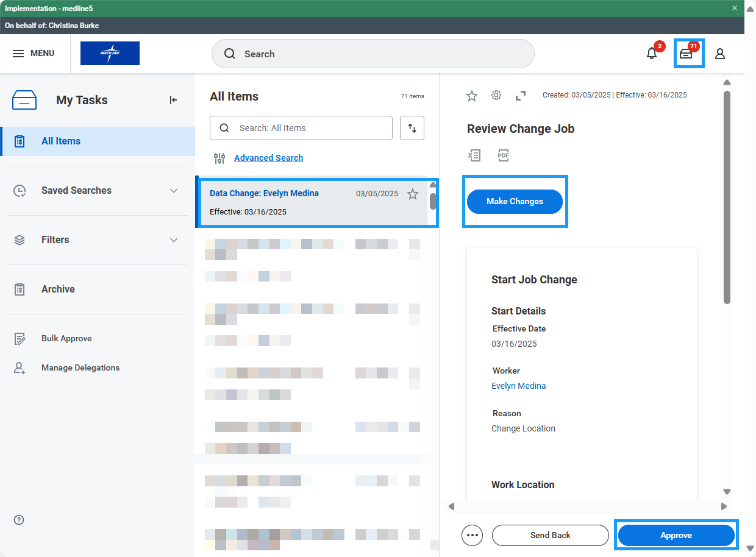Toggle full screen view of task
Image resolution: width=756 pixels, height=557 pixels.
[x=521, y=95]
